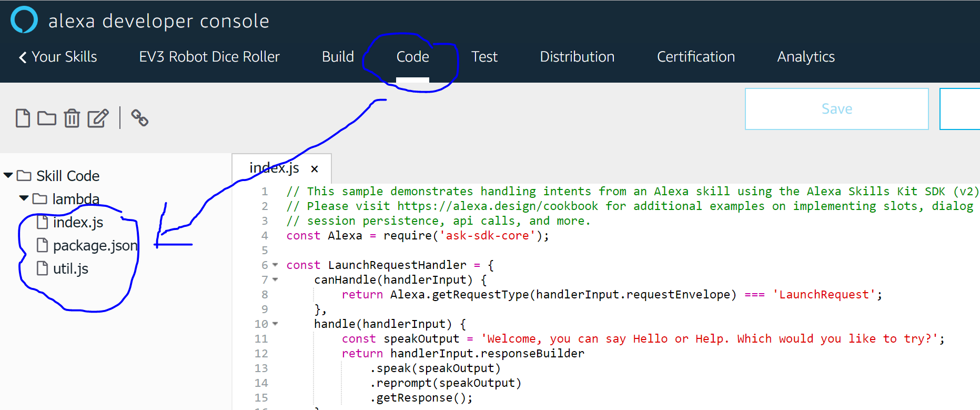The width and height of the screenshot is (980, 410).
Task: Open the Build tab
Action: click(338, 57)
